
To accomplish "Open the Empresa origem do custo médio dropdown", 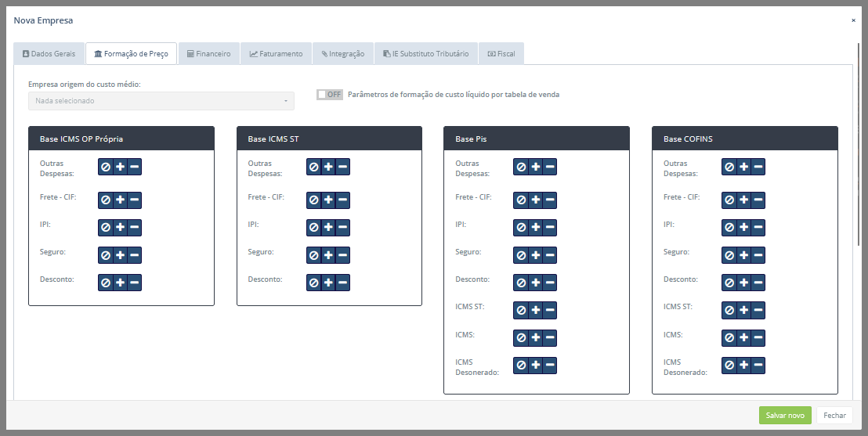I will [161, 101].
